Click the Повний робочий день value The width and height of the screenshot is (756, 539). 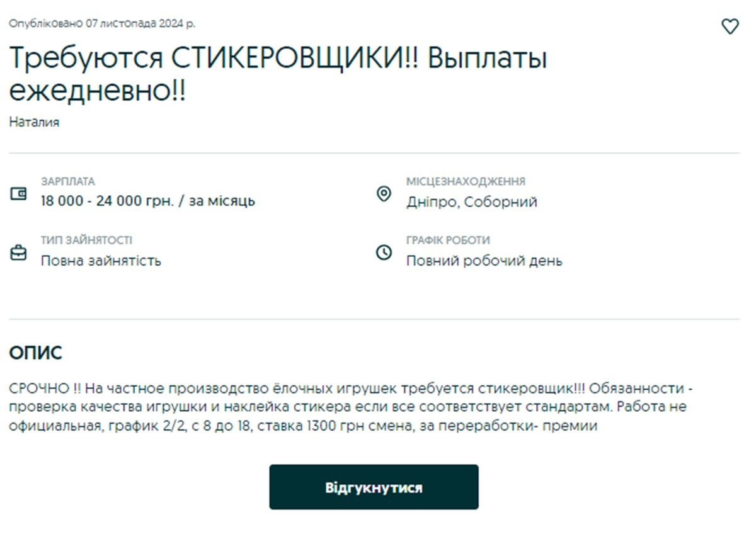click(x=484, y=261)
